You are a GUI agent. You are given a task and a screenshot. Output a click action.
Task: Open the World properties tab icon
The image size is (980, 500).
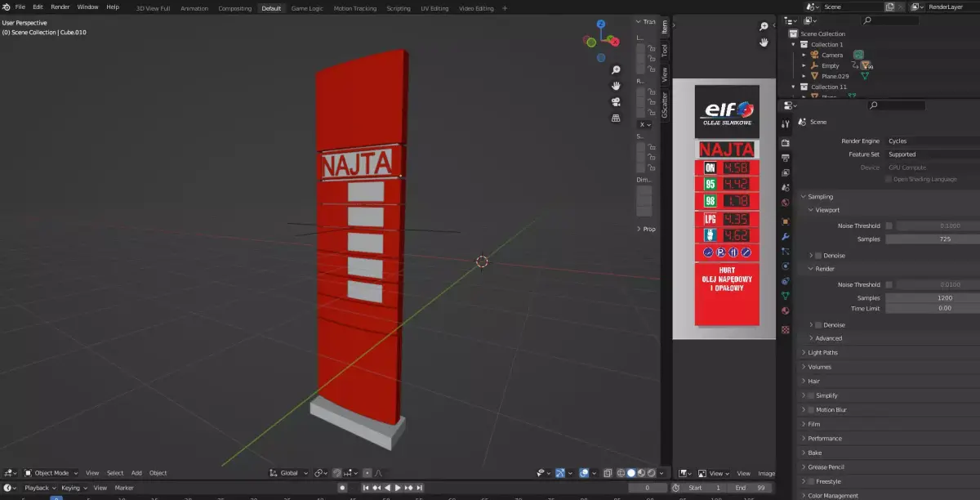click(x=786, y=202)
